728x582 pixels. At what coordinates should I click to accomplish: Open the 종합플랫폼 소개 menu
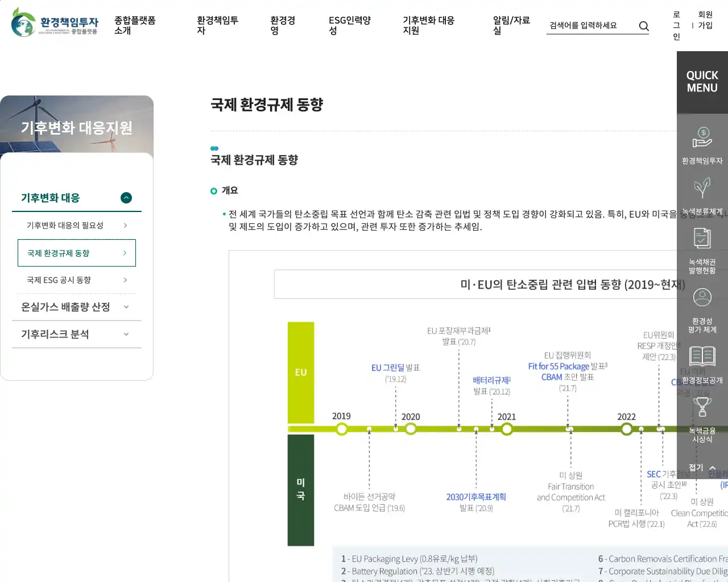point(135,25)
